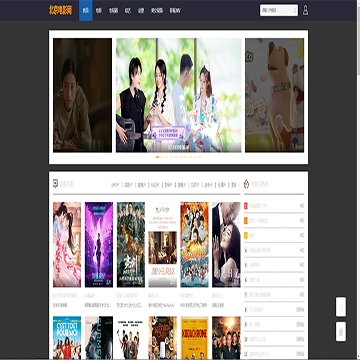Click the first genre link in filter row
The height and width of the screenshot is (360, 360).
[115, 184]
